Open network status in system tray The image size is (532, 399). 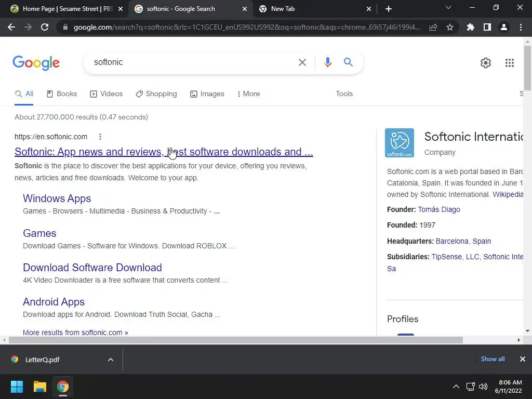(x=471, y=387)
